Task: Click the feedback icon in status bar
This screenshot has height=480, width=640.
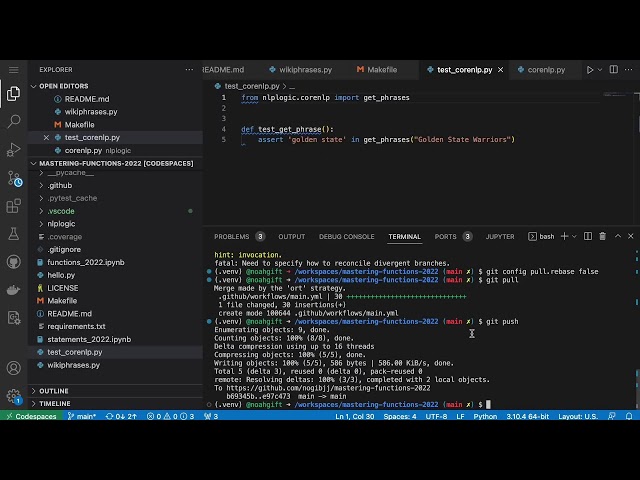Action: [x=611, y=416]
